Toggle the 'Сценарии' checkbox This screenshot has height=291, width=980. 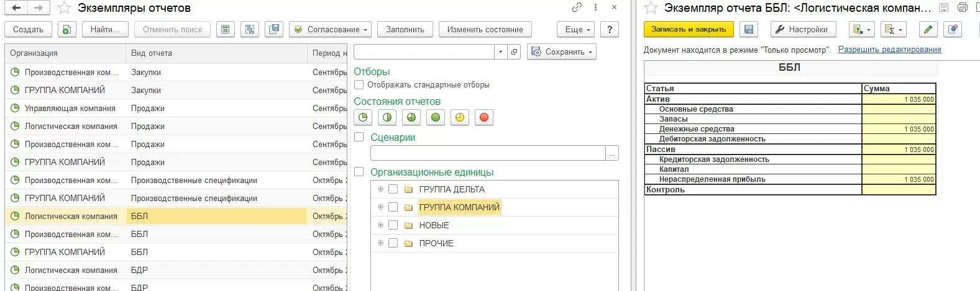(359, 137)
